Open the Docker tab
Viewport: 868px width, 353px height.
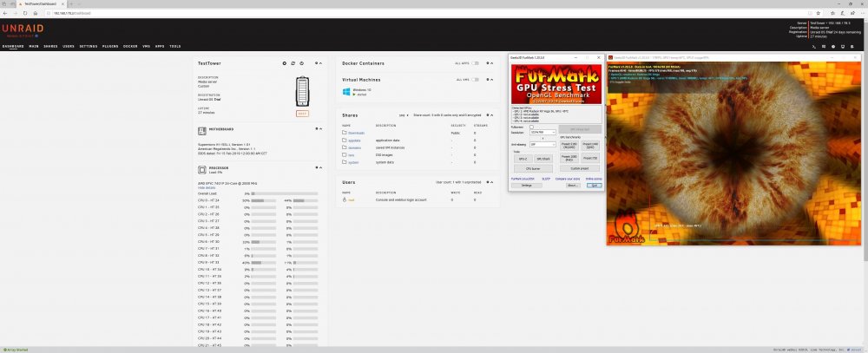[x=130, y=47]
